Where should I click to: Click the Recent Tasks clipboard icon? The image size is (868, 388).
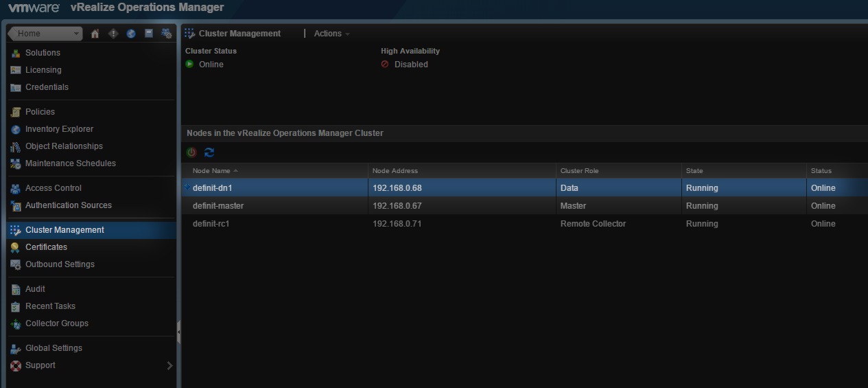[x=16, y=306]
